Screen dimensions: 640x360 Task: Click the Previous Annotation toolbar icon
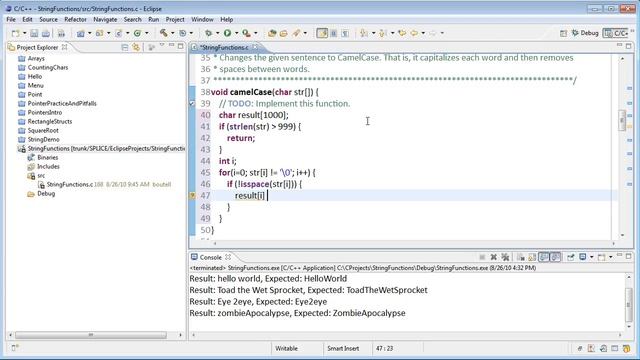pos(382,33)
